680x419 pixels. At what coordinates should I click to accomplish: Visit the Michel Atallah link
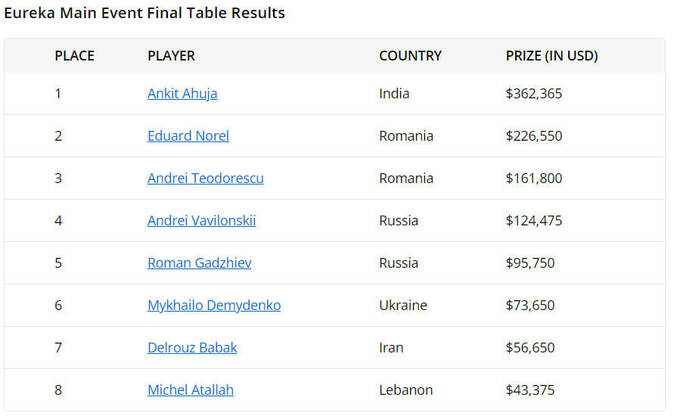coord(190,390)
